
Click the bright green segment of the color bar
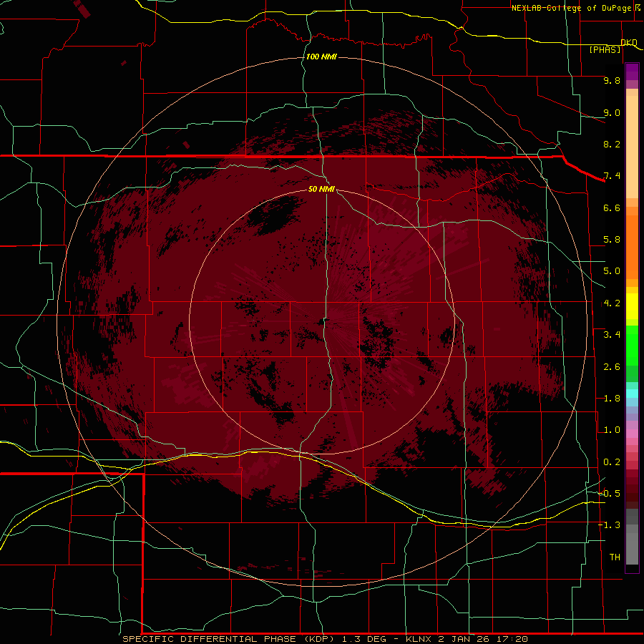pyautogui.click(x=632, y=345)
